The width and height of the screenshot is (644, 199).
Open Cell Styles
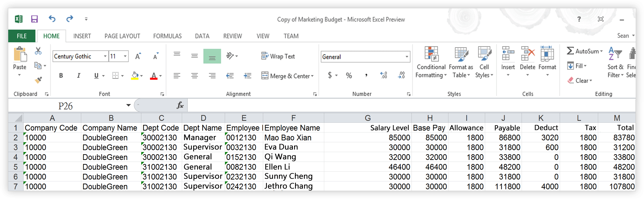484,63
